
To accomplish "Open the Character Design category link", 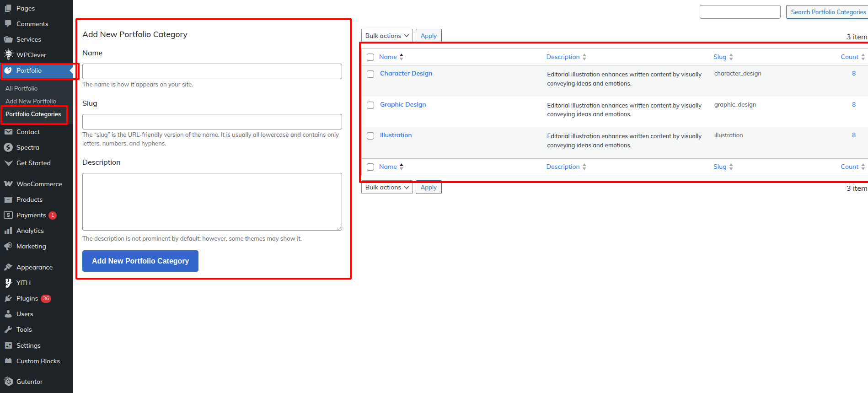I will [406, 73].
